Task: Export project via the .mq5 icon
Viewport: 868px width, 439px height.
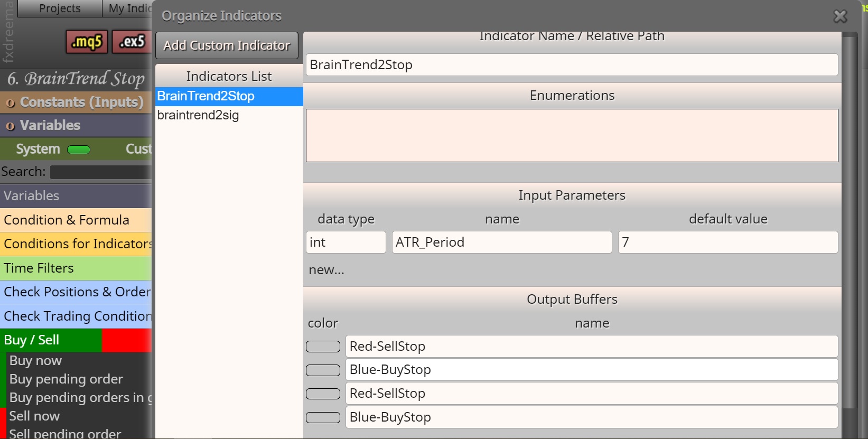Action: [x=87, y=42]
